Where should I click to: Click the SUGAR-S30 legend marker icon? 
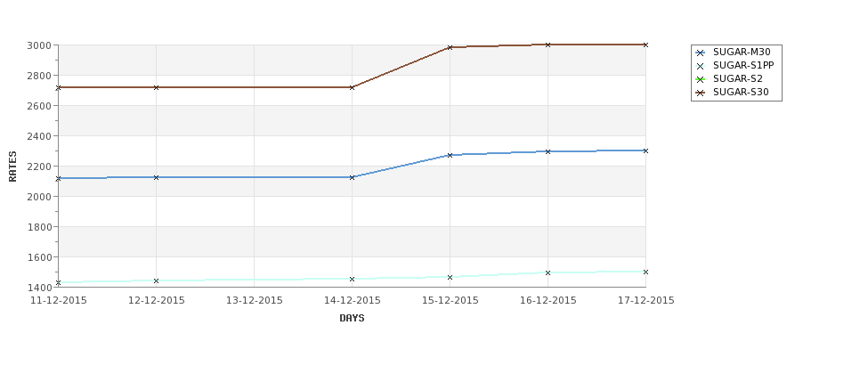(x=701, y=93)
